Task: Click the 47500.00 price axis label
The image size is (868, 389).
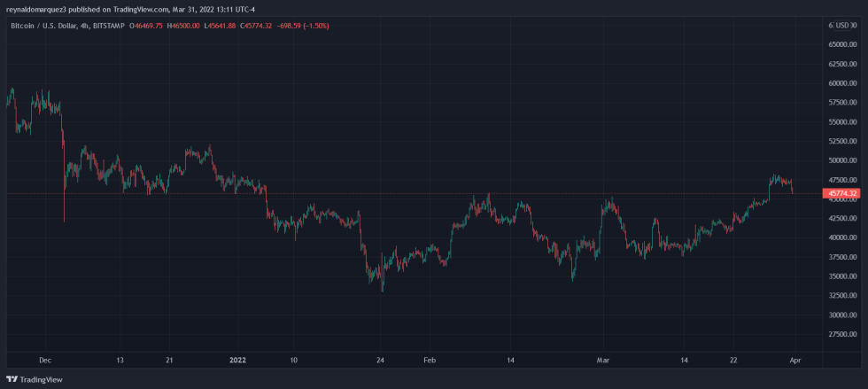Action: click(841, 180)
